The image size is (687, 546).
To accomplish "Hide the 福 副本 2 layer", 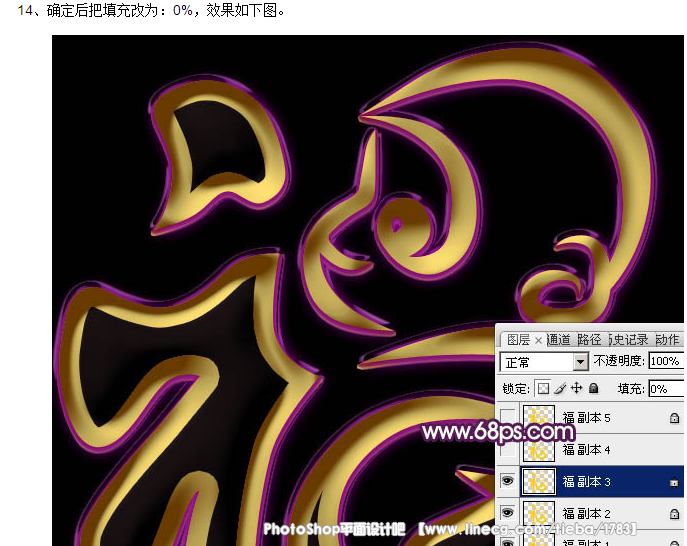I will click(507, 514).
